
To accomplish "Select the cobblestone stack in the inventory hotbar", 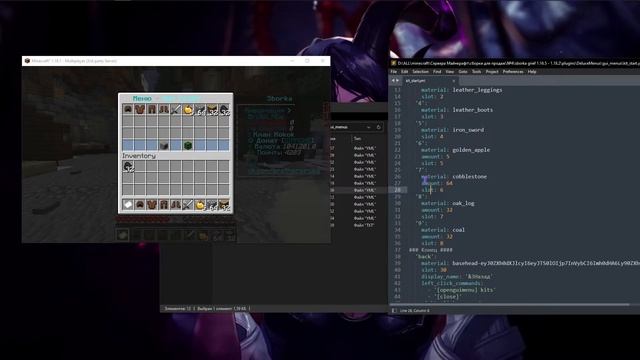I will 212,204.
